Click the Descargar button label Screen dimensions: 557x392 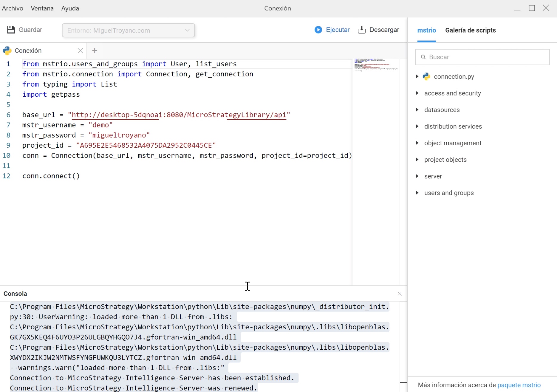[384, 30]
